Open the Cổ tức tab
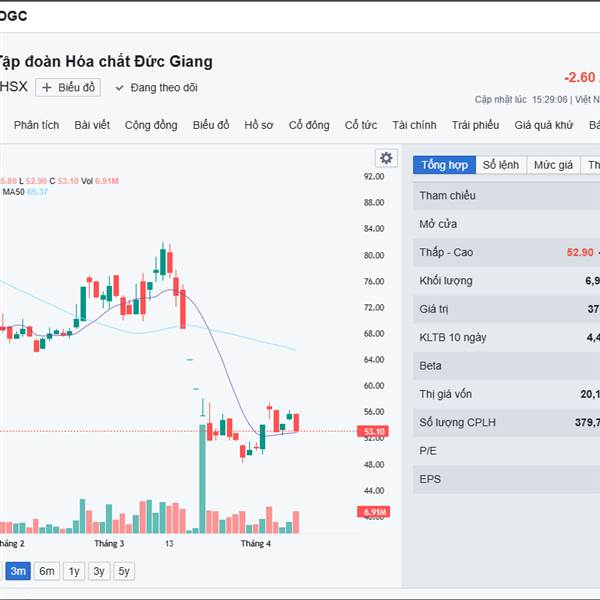Viewport: 600px width, 600px height. point(361,125)
